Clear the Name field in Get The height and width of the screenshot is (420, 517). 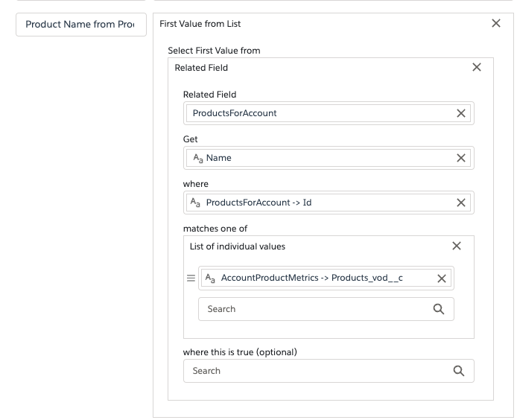click(x=460, y=158)
